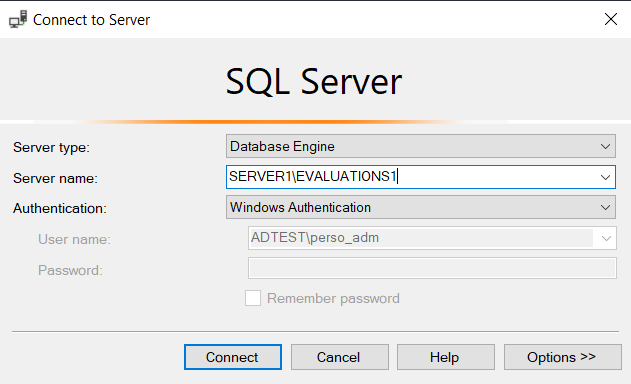631x384 pixels.
Task: Click the Connect button
Action: [x=233, y=357]
